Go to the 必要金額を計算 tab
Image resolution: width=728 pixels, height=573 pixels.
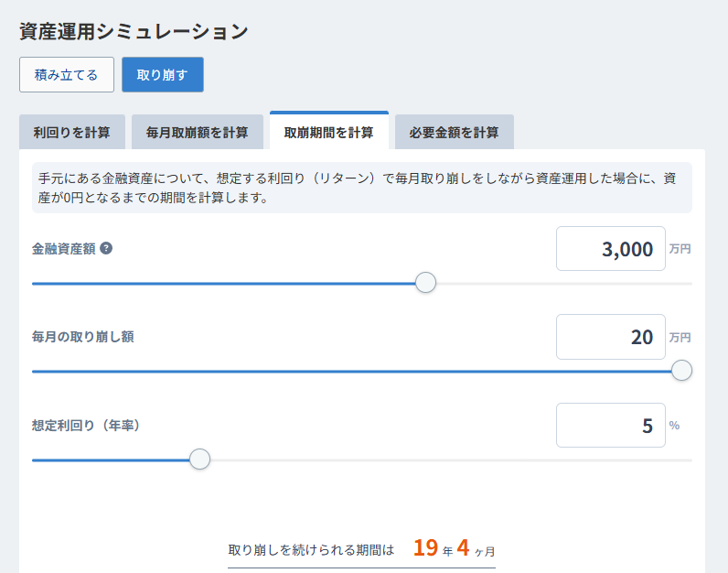(454, 132)
